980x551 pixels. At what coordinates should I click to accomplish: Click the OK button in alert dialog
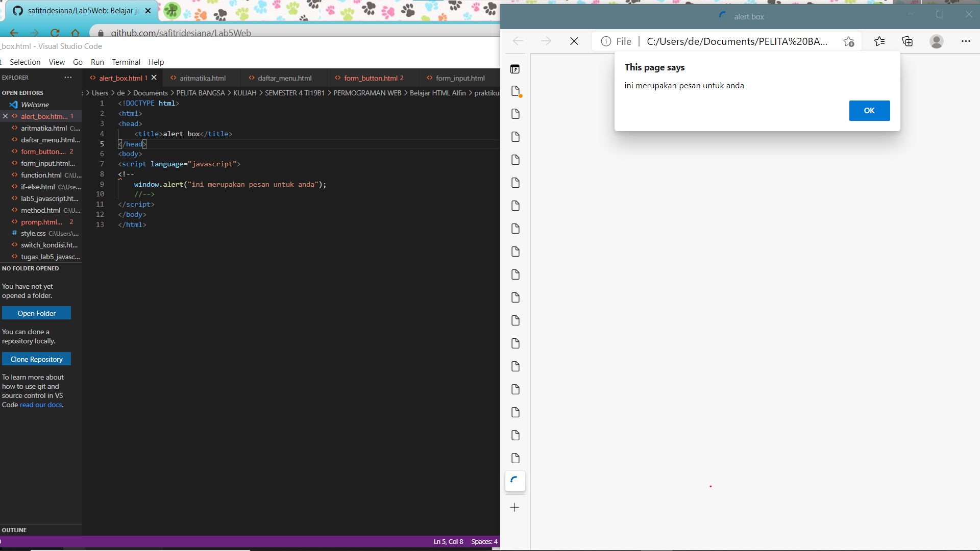coord(869,111)
